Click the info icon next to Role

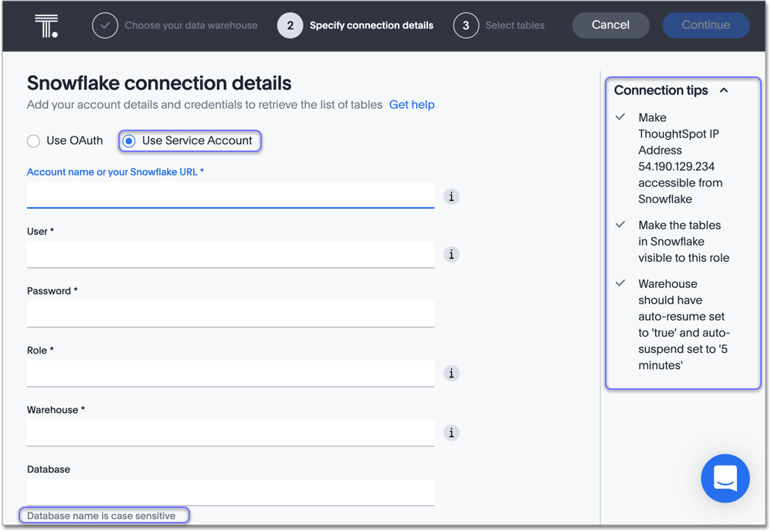click(451, 373)
